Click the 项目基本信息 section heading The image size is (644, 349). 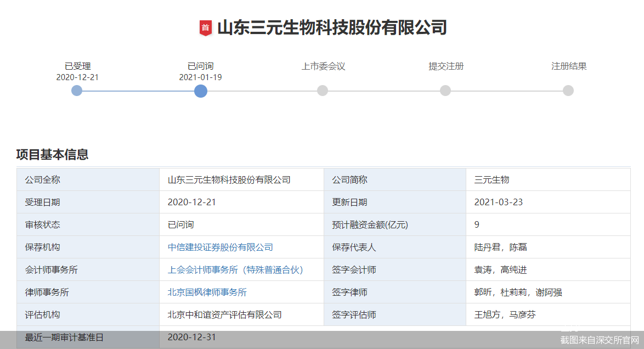[x=52, y=155]
